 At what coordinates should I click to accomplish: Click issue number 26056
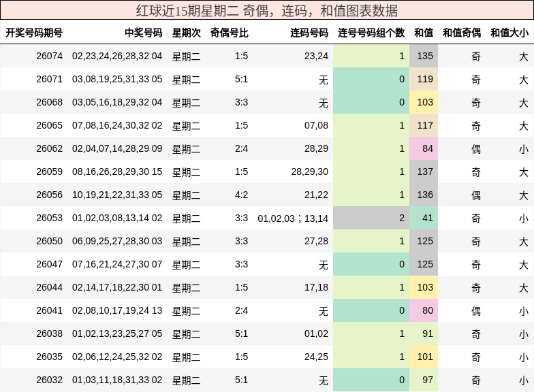click(49, 195)
